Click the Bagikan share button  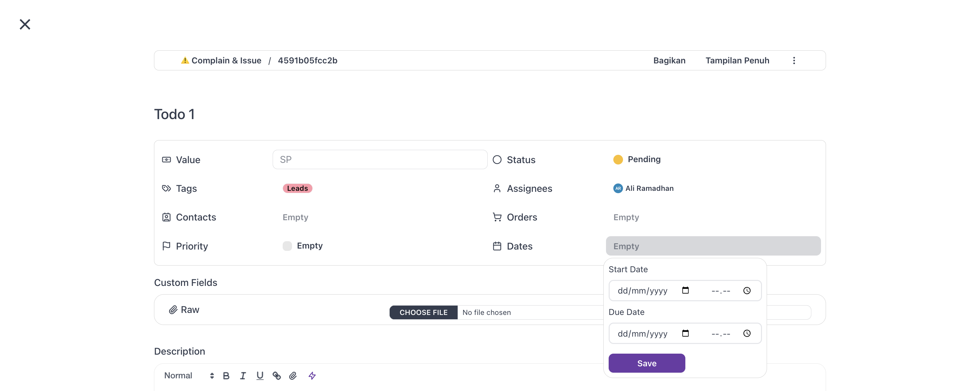coord(669,60)
